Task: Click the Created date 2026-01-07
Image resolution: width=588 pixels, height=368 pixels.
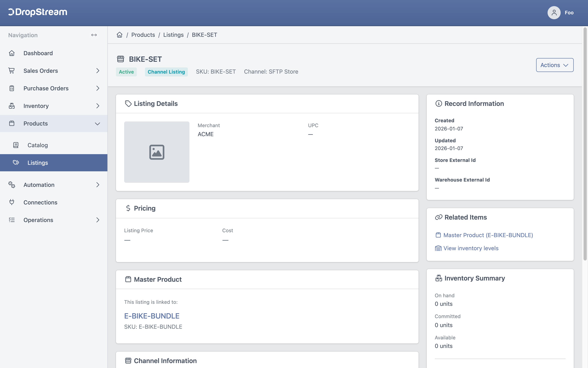Action: (449, 129)
